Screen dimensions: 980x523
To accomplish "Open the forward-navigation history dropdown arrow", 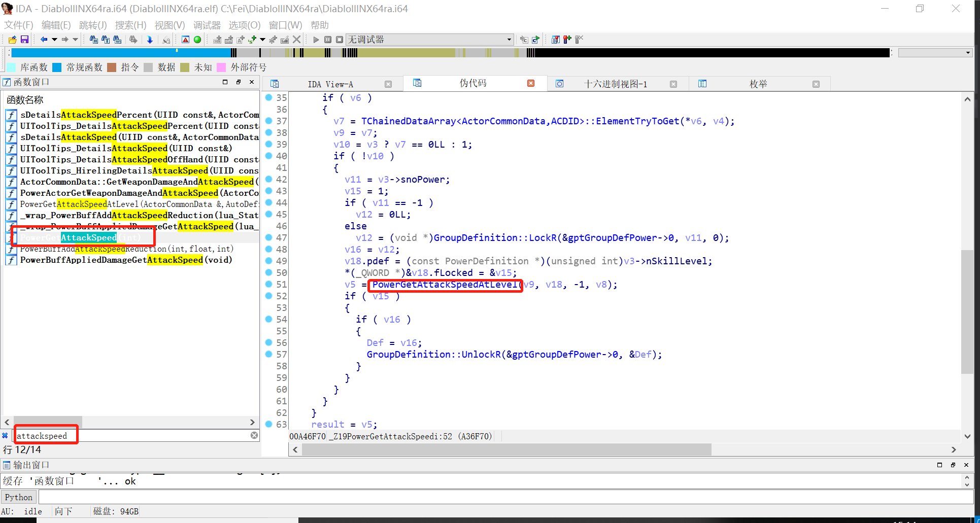I will [75, 39].
